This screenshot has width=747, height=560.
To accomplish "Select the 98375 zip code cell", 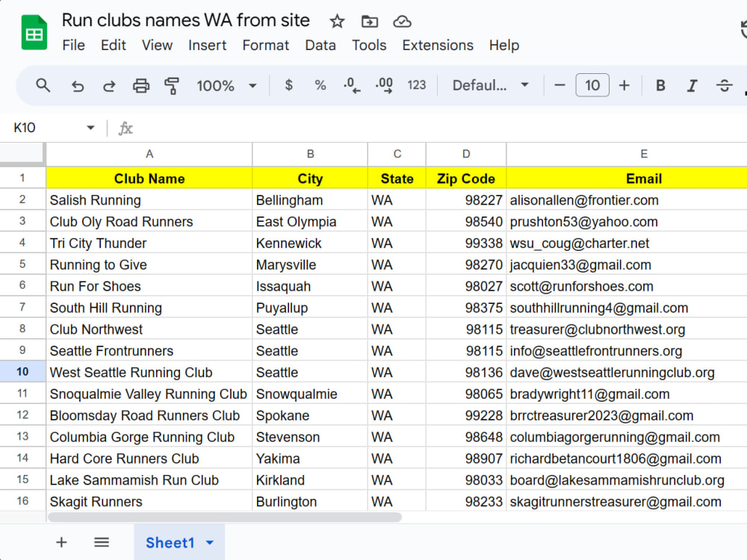I will coord(466,308).
